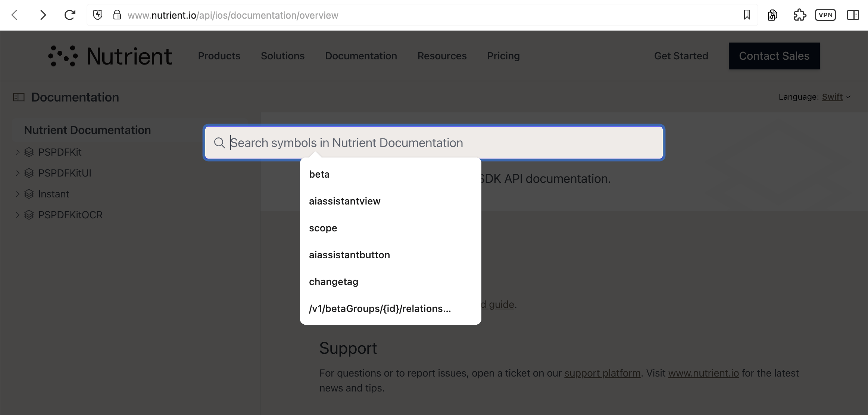Click the bookmark icon in the toolbar
The width and height of the screenshot is (868, 415).
(747, 15)
